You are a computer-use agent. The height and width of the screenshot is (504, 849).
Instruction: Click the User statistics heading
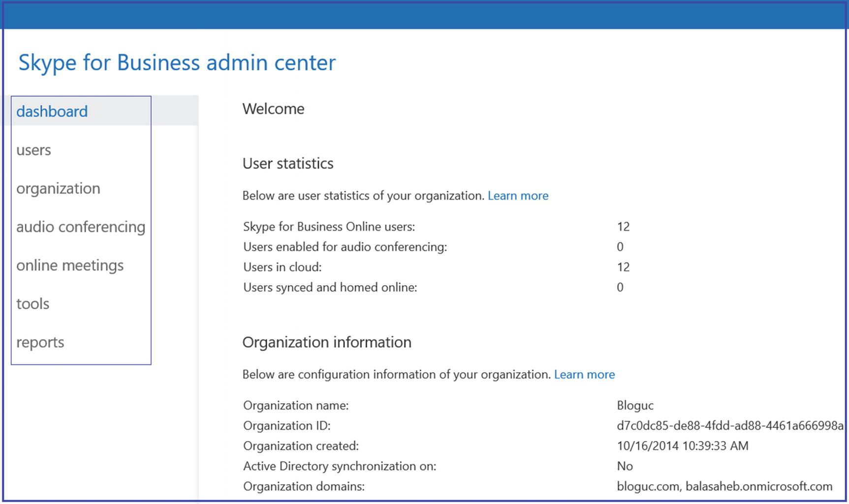(x=288, y=163)
